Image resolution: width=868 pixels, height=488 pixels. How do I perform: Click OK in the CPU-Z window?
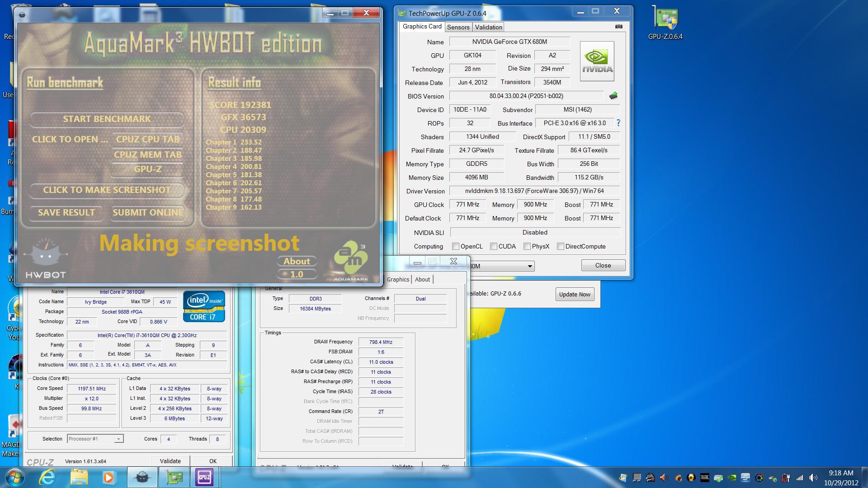pyautogui.click(x=213, y=461)
